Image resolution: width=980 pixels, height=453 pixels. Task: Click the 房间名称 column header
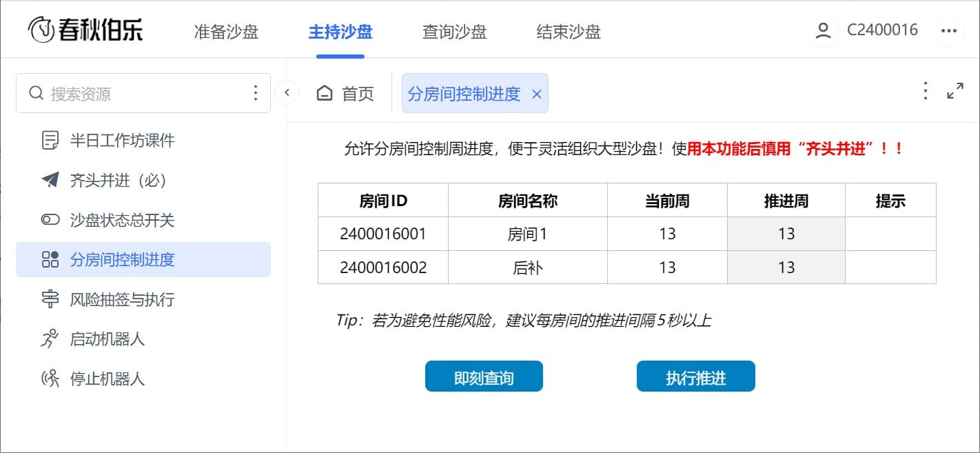click(x=528, y=201)
